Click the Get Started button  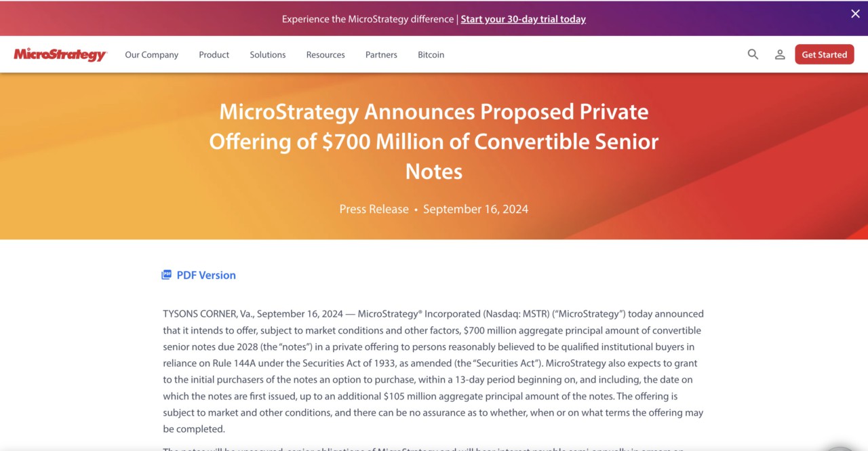[824, 54]
